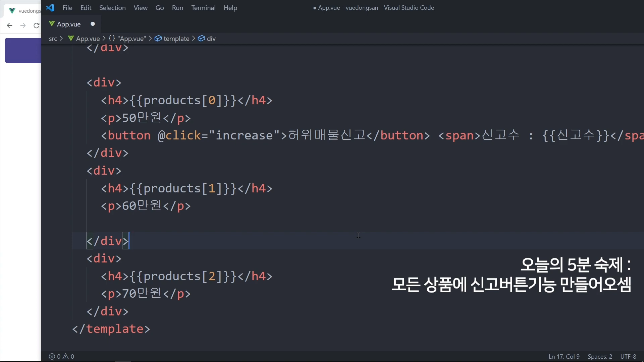Click the errors count icon in status bar
Image resolution: width=644 pixels, height=362 pixels.
[52, 356]
